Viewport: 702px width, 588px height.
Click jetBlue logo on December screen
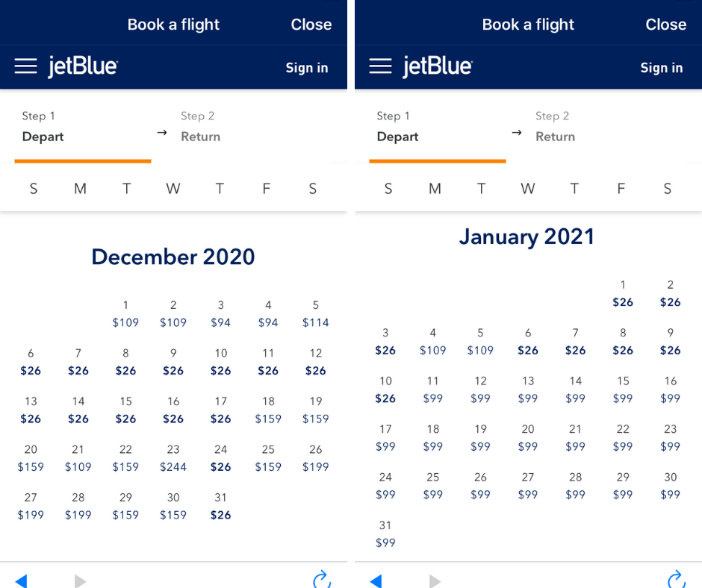coord(83,66)
